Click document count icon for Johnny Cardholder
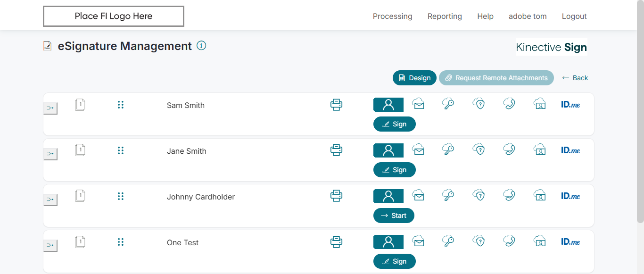Image resolution: width=644 pixels, height=274 pixels. (x=80, y=196)
